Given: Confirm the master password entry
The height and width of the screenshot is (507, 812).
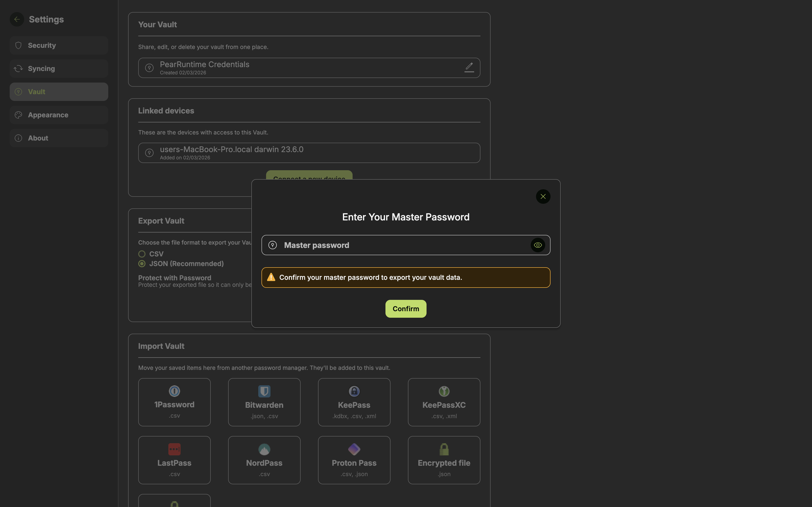Looking at the screenshot, I should tap(405, 309).
